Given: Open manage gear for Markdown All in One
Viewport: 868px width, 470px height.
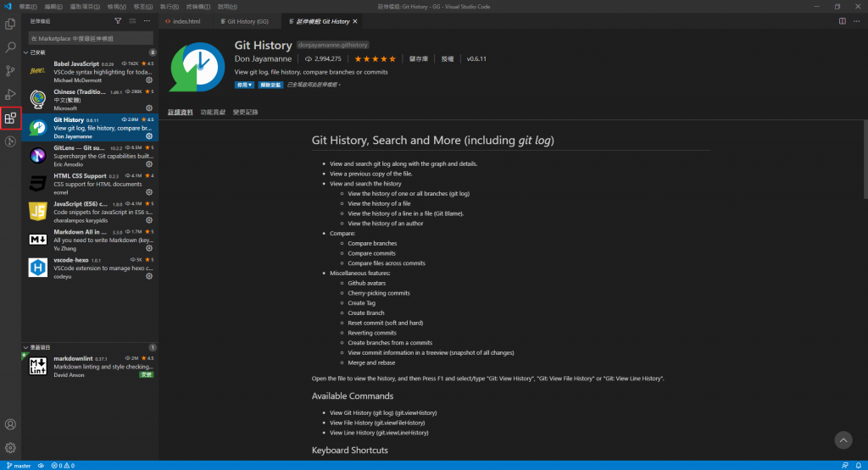Looking at the screenshot, I should click(x=149, y=248).
